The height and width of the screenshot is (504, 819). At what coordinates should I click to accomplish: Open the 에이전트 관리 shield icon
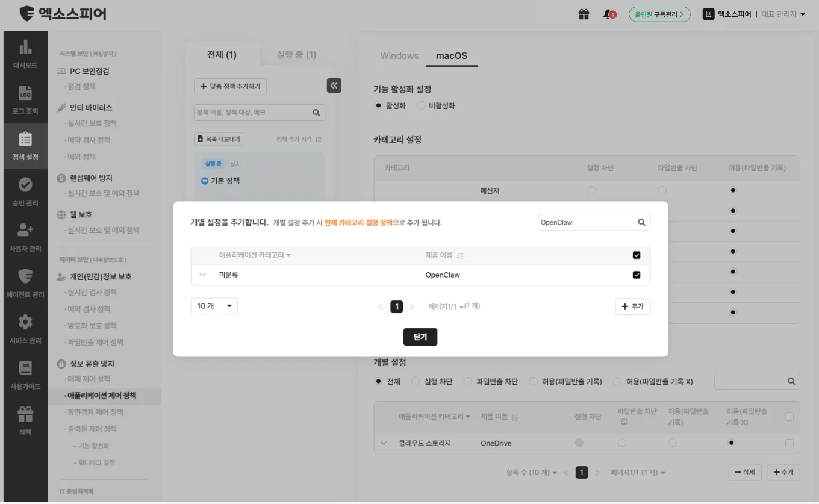(x=25, y=280)
